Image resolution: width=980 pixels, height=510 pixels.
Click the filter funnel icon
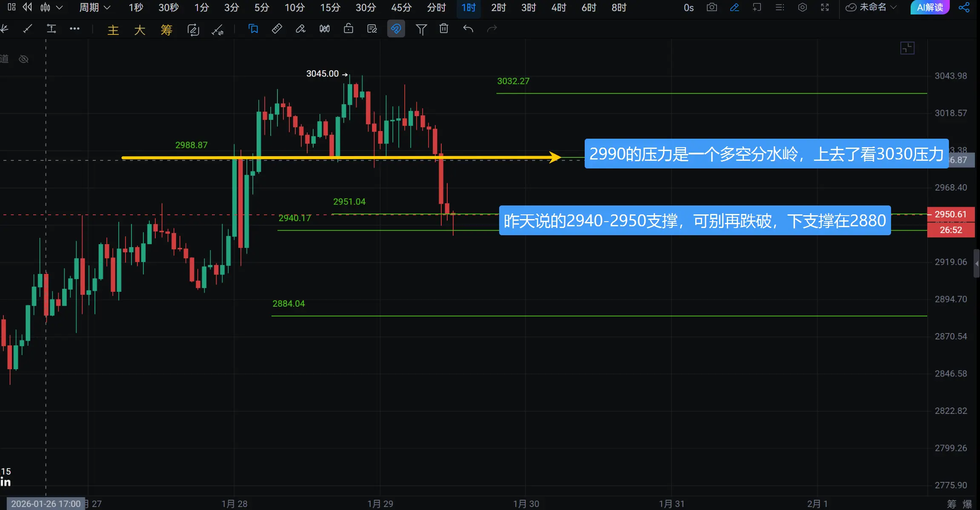421,29
